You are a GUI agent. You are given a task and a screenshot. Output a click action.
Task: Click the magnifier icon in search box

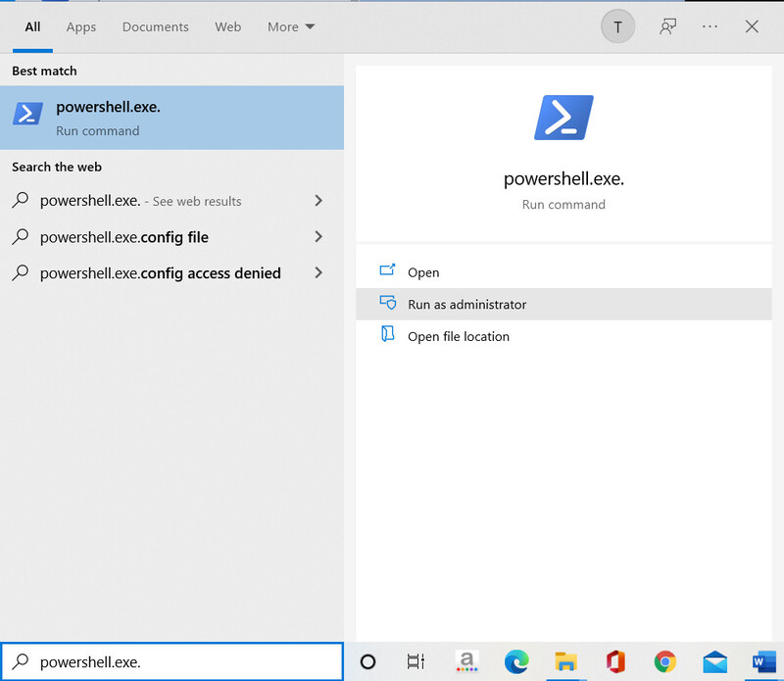(20, 661)
